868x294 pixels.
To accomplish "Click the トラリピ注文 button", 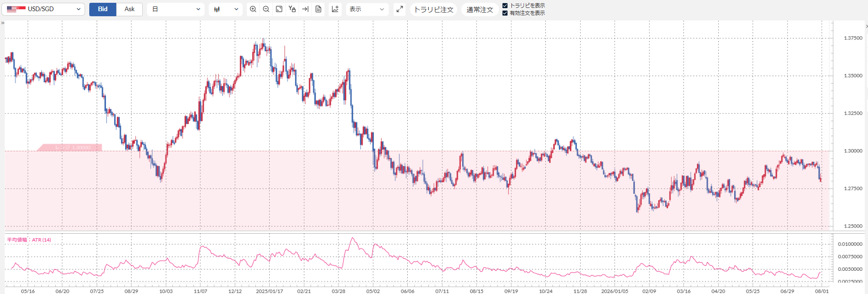I will point(434,9).
